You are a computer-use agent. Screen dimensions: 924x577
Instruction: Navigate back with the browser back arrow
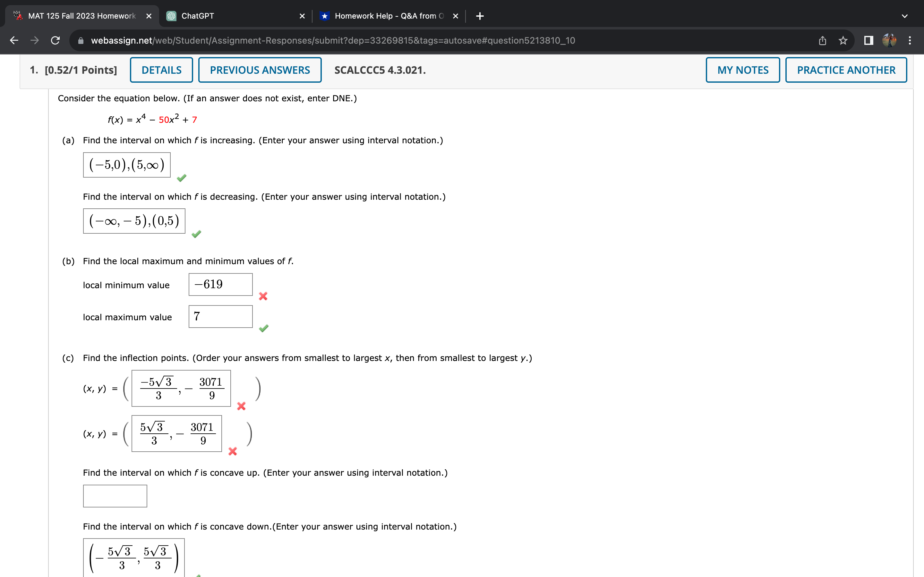point(14,40)
